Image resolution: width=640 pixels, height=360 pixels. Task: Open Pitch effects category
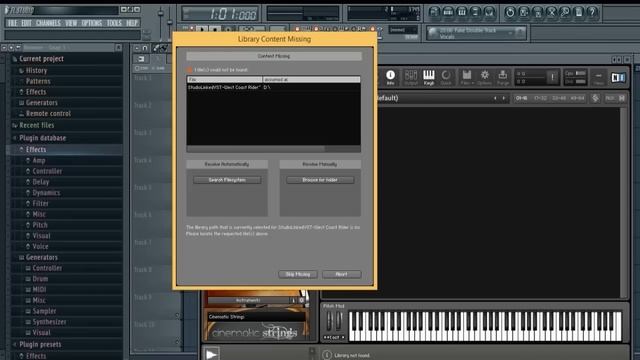pos(40,225)
